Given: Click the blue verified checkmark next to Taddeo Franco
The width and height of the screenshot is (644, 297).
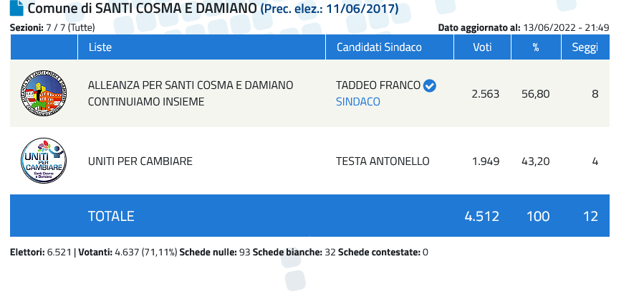Looking at the screenshot, I should tap(430, 85).
